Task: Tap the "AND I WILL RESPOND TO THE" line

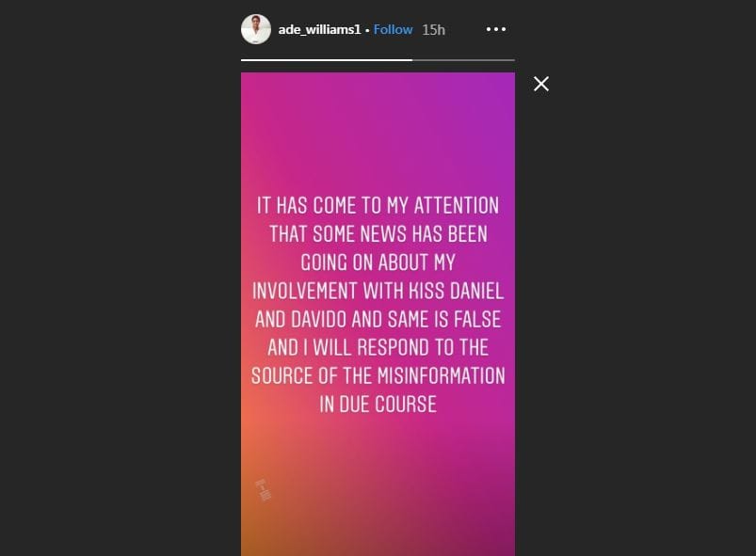Action: (378, 347)
